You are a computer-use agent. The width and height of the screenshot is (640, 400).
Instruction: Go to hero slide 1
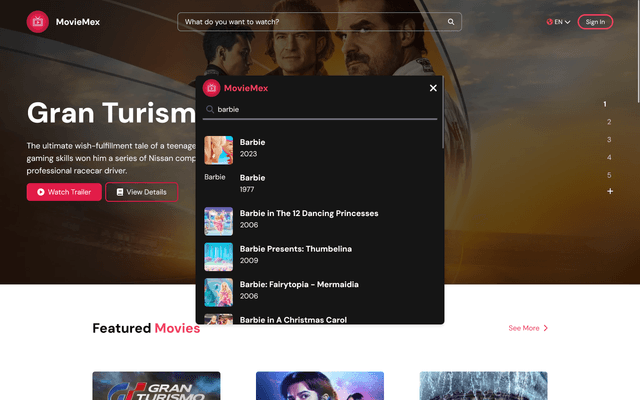(x=605, y=104)
